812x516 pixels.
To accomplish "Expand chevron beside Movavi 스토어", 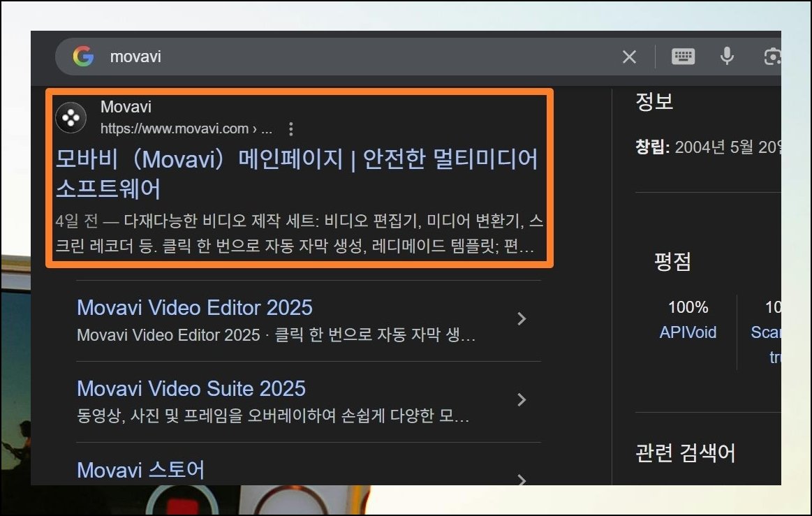I will pyautogui.click(x=522, y=480).
